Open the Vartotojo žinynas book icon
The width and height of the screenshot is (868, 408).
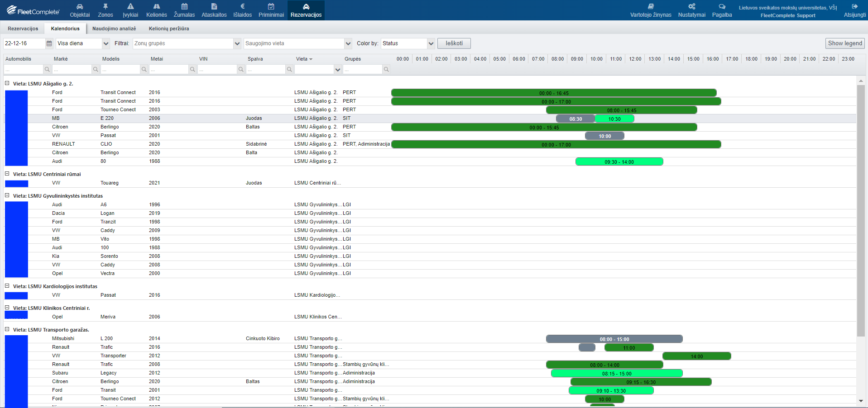(651, 6)
